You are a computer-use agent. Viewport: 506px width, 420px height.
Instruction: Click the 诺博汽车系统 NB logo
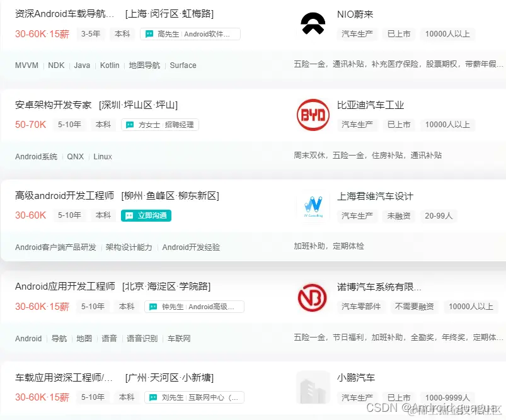point(313,296)
